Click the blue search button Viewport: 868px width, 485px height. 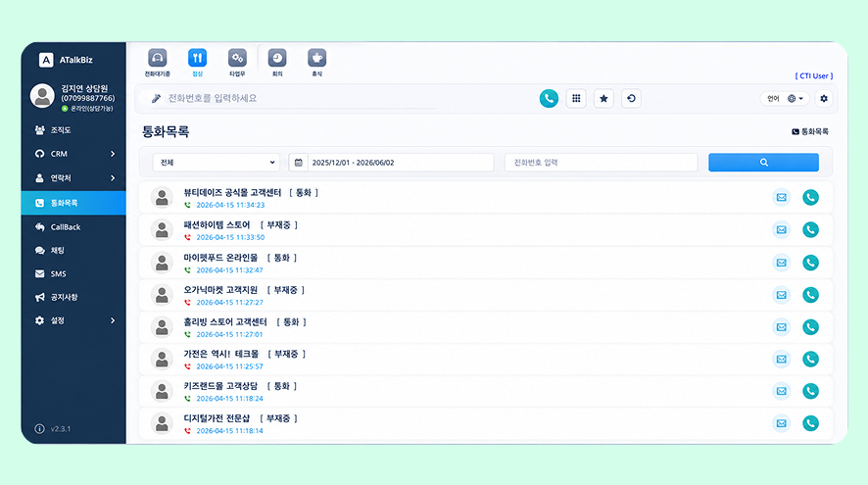click(763, 163)
